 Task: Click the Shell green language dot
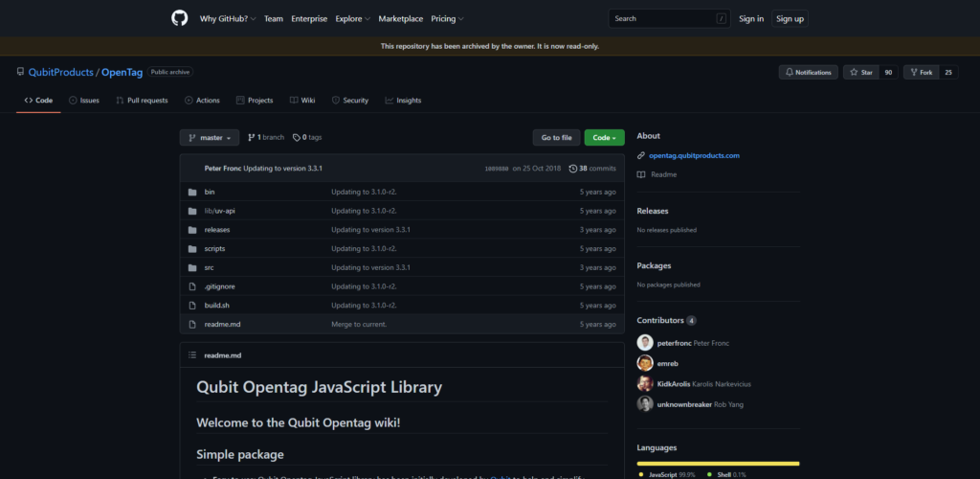709,475
